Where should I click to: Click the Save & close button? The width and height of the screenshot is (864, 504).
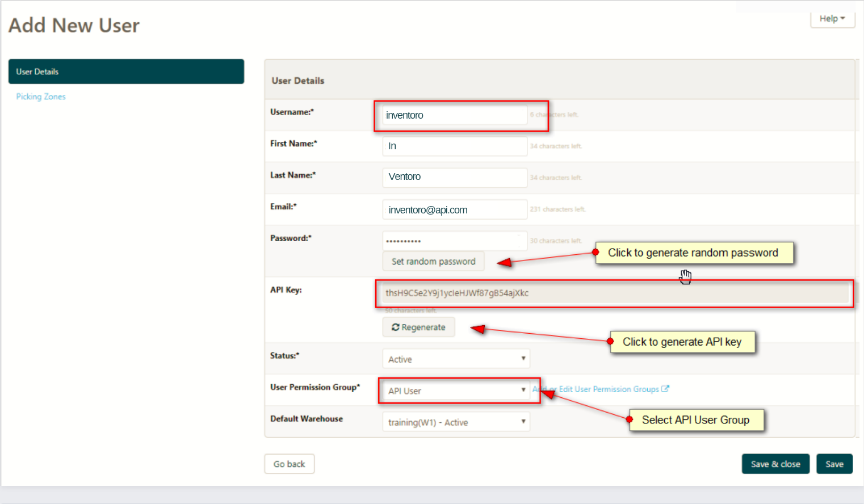click(x=775, y=464)
